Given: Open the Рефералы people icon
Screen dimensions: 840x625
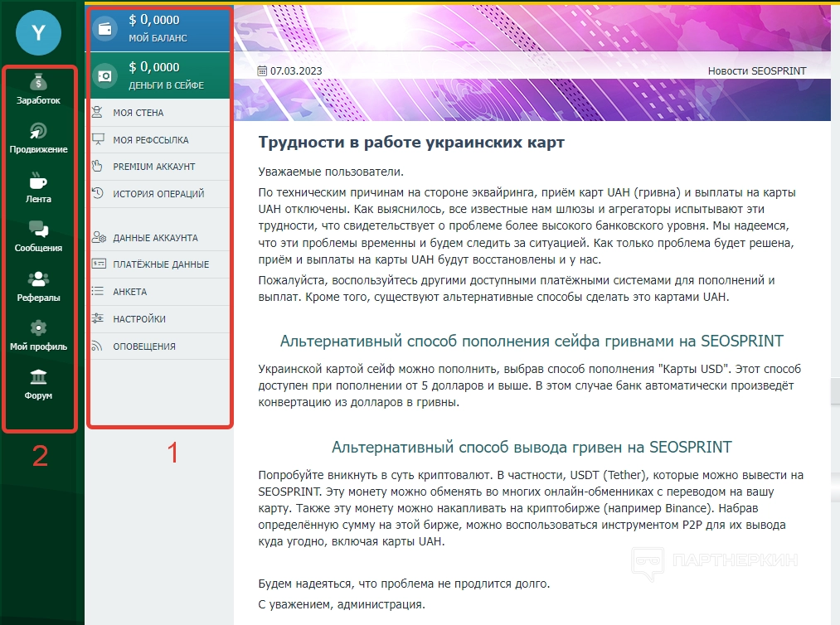Looking at the screenshot, I should coord(39,279).
